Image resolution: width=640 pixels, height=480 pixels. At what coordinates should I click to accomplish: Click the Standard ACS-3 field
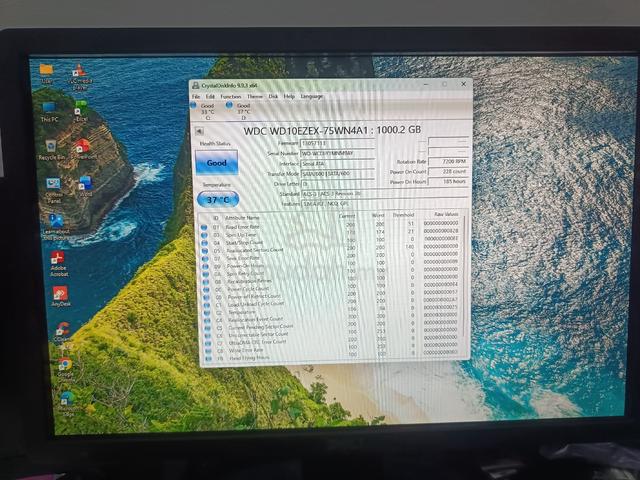coord(384,193)
